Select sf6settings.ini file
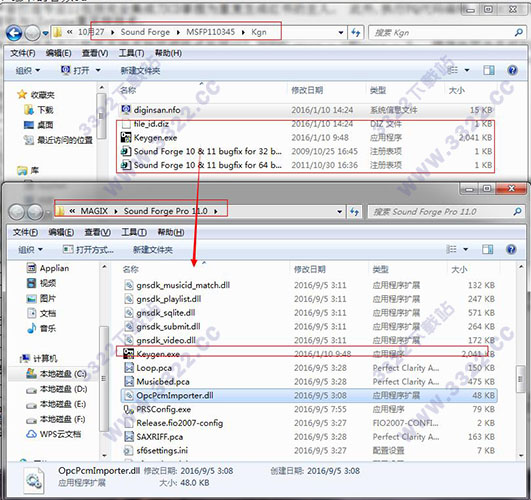This screenshot has height=500, width=531. (x=309, y=451)
